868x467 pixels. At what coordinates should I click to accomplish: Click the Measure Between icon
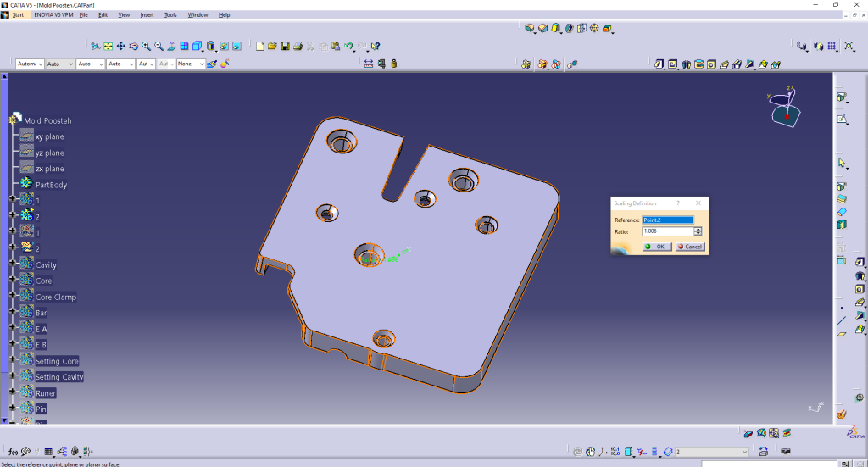coord(369,64)
